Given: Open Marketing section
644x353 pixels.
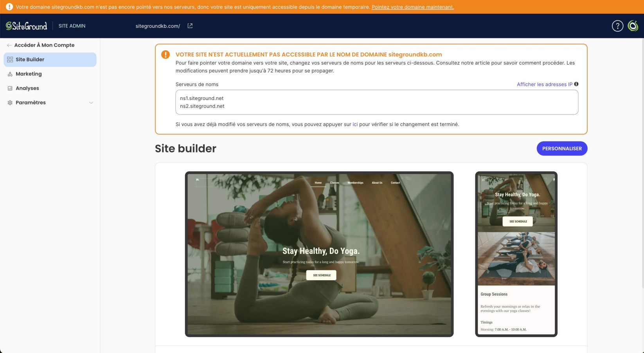Looking at the screenshot, I should click(50, 74).
